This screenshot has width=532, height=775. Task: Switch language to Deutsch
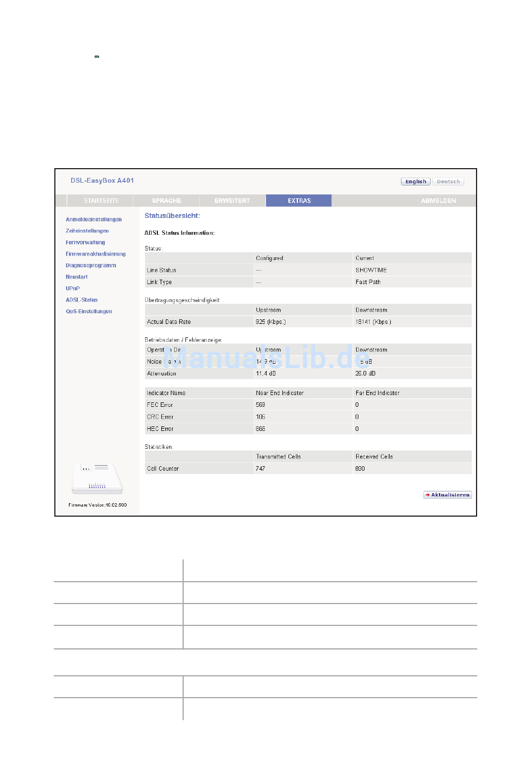click(448, 182)
